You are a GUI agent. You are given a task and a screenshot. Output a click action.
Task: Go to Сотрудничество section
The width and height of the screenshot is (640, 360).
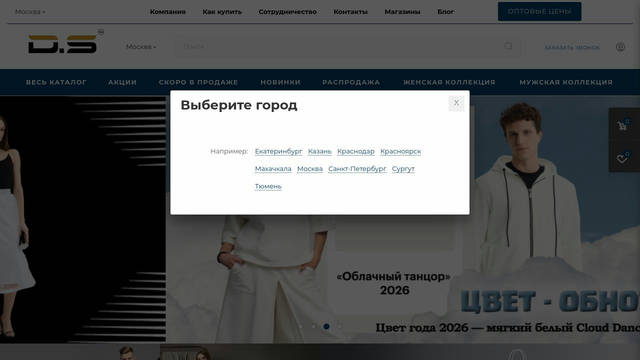click(x=288, y=12)
